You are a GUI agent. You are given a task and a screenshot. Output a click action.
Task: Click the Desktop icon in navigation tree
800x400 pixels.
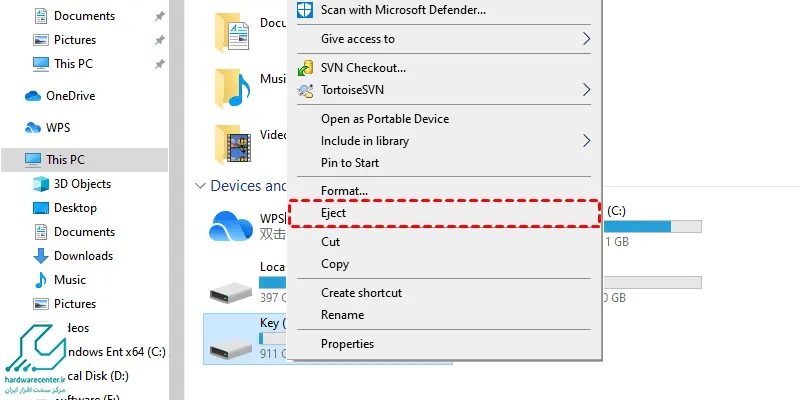pos(41,208)
